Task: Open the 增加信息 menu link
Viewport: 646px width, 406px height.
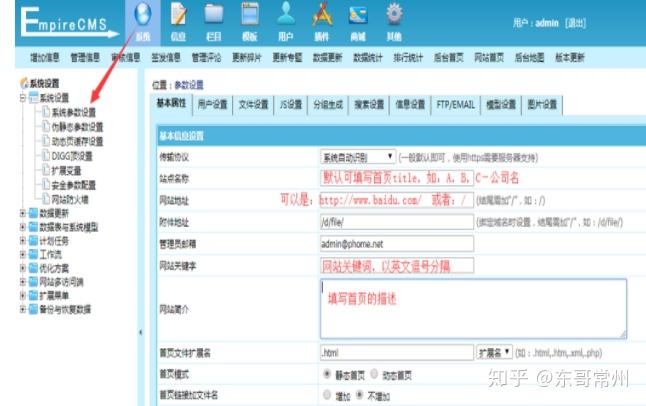Action: tap(45, 58)
